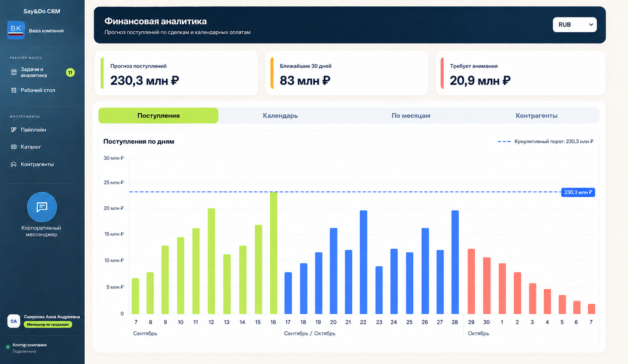The height and width of the screenshot is (364, 628).
Task: Click the Контрагенты sidebar house icon
Action: pos(14,164)
